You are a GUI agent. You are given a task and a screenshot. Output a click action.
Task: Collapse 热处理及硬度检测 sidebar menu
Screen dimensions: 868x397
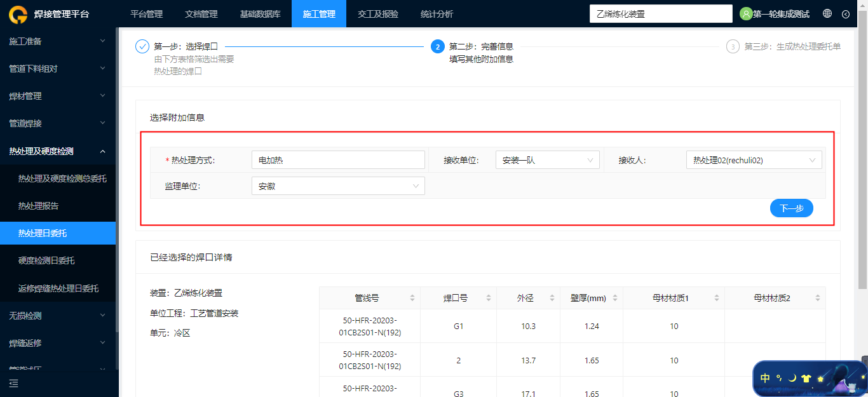(x=58, y=151)
